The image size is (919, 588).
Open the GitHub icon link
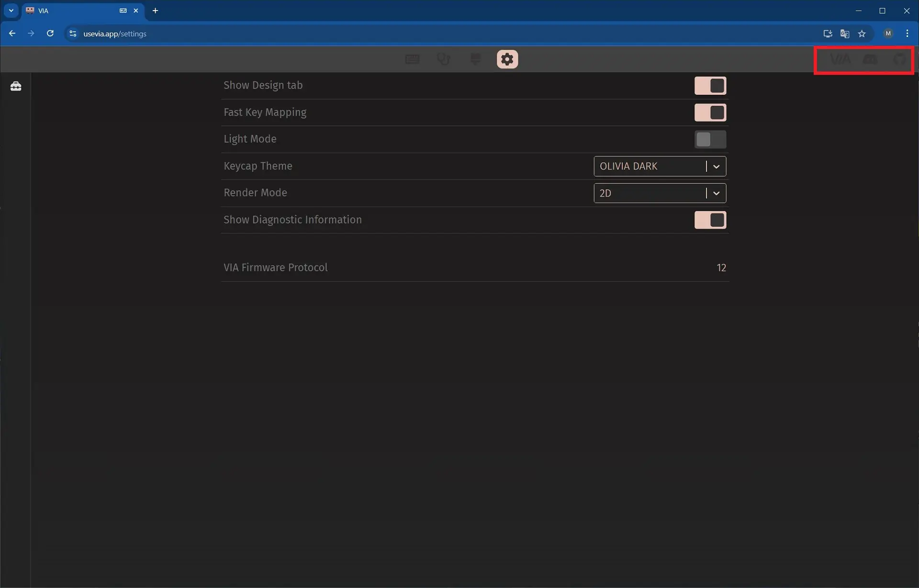point(899,59)
